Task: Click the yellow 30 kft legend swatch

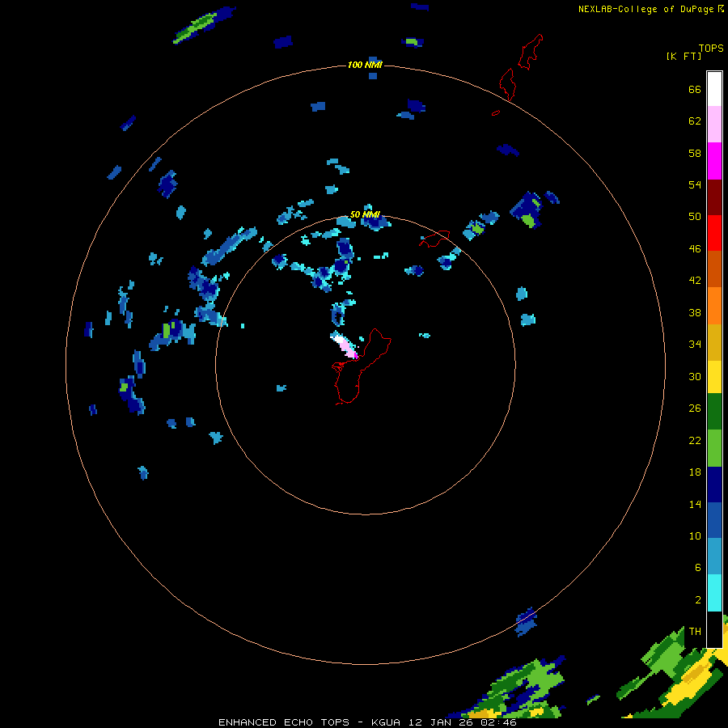Action: tap(714, 377)
